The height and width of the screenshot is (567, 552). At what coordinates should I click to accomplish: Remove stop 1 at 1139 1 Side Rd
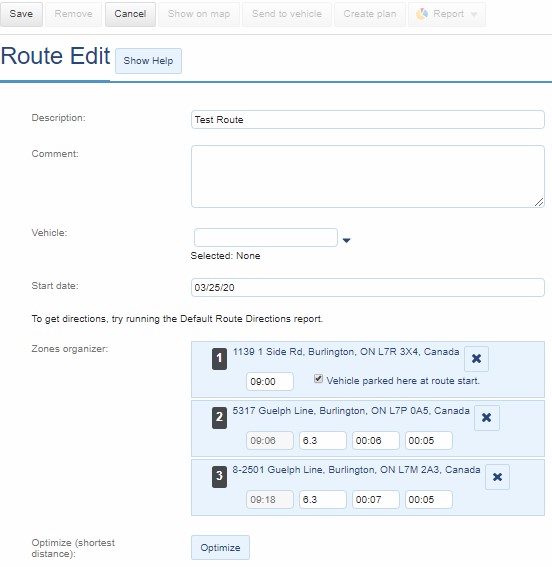pos(476,359)
